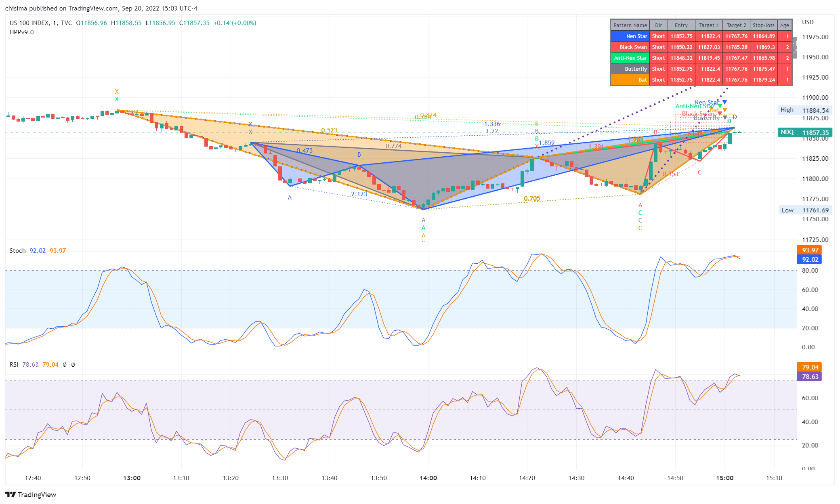
Task: Click the blue Nen Star triangle marker
Action: 724,102
